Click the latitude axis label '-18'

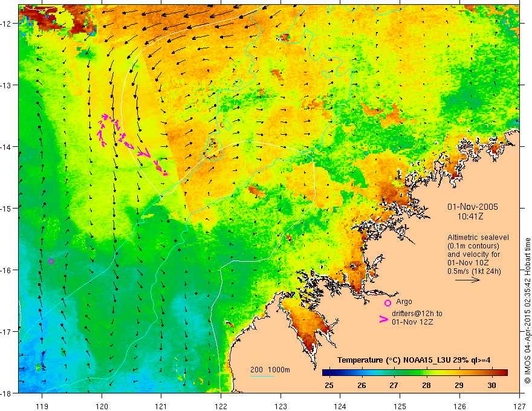tap(6, 393)
